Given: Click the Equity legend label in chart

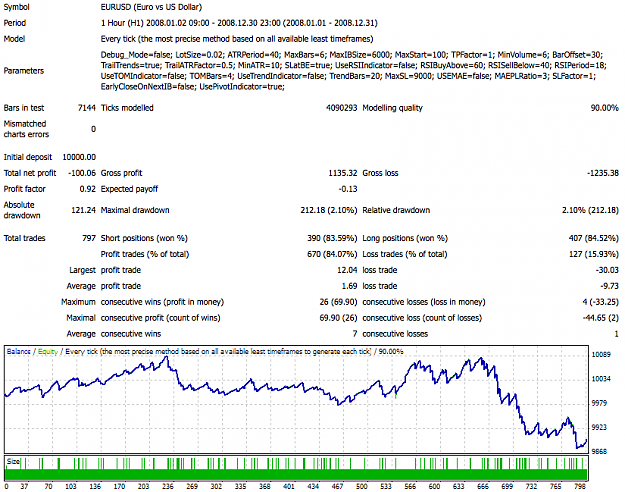Looking at the screenshot, I should pos(48,352).
